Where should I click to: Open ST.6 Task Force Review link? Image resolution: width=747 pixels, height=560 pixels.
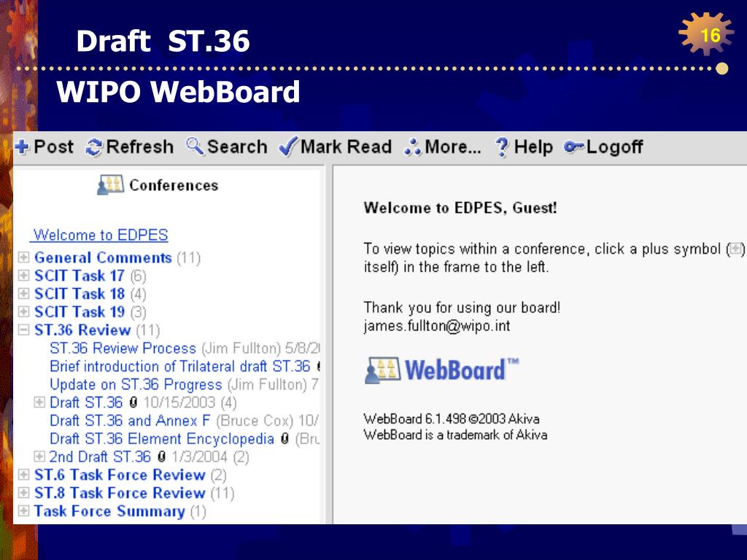click(x=120, y=475)
